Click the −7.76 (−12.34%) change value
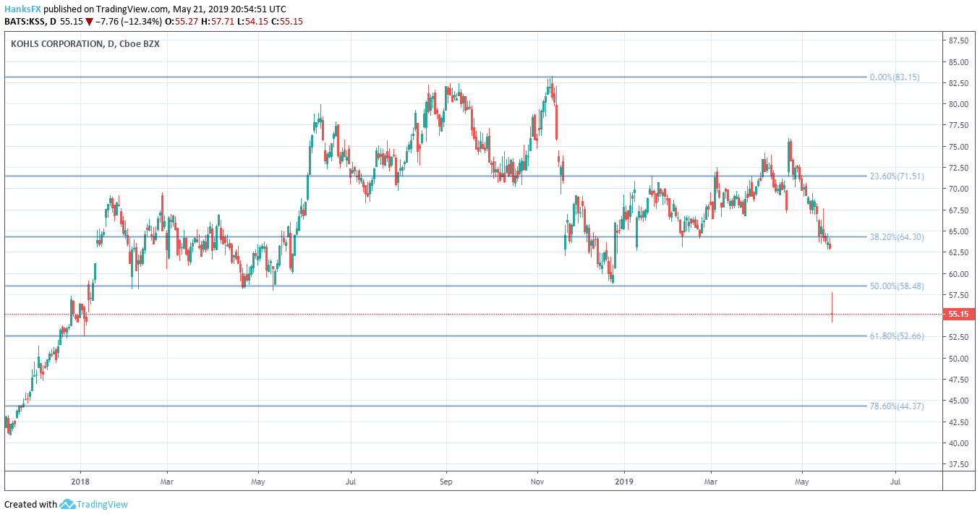Image resolution: width=980 pixels, height=517 pixels. (129, 22)
